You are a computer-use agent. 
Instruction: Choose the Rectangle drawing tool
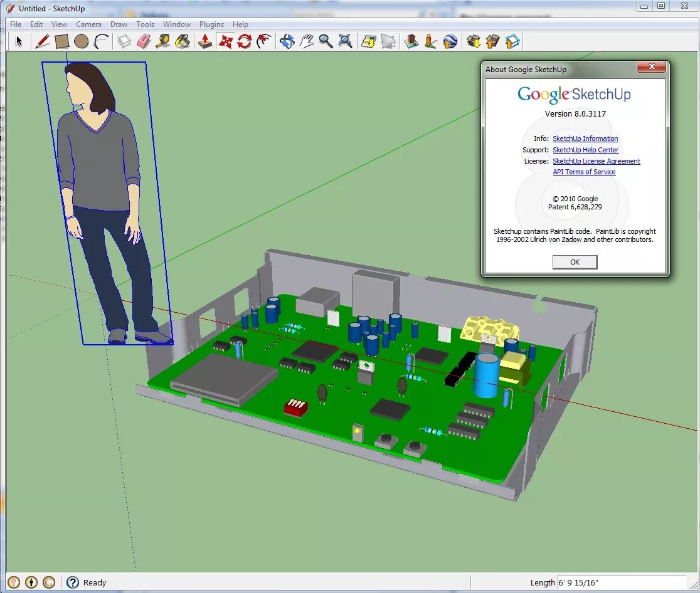61,41
